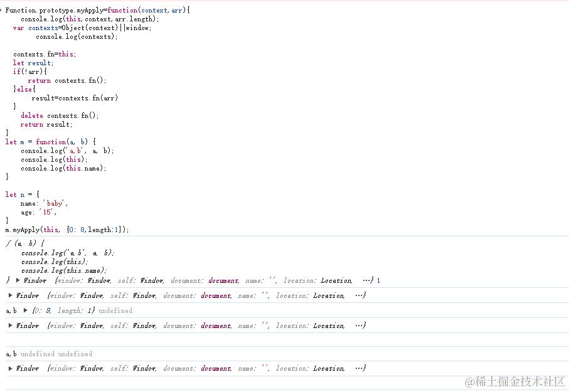
Task: Expand Window object just below 'a, b {0: 8' log
Action: coord(10,326)
